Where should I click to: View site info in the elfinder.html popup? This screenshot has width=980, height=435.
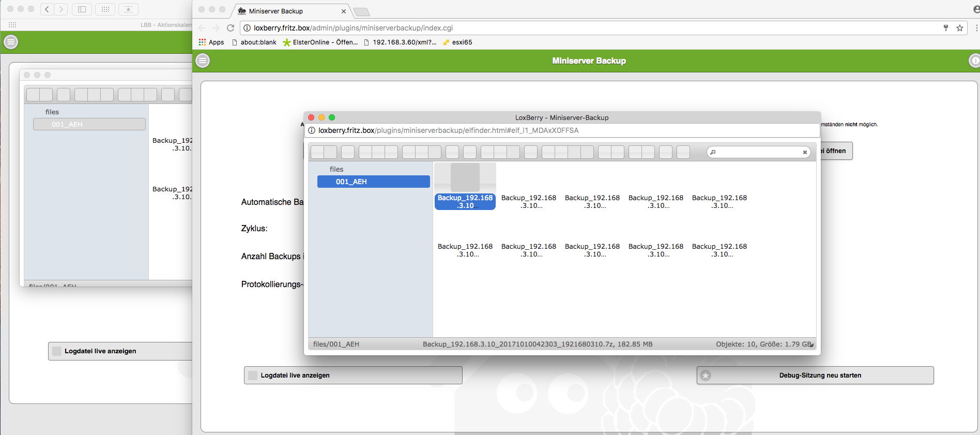[x=312, y=130]
